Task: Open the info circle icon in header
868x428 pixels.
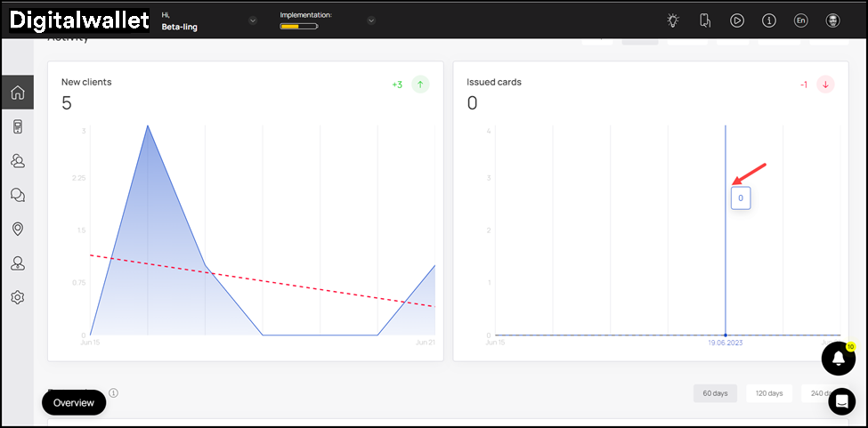Action: click(769, 20)
